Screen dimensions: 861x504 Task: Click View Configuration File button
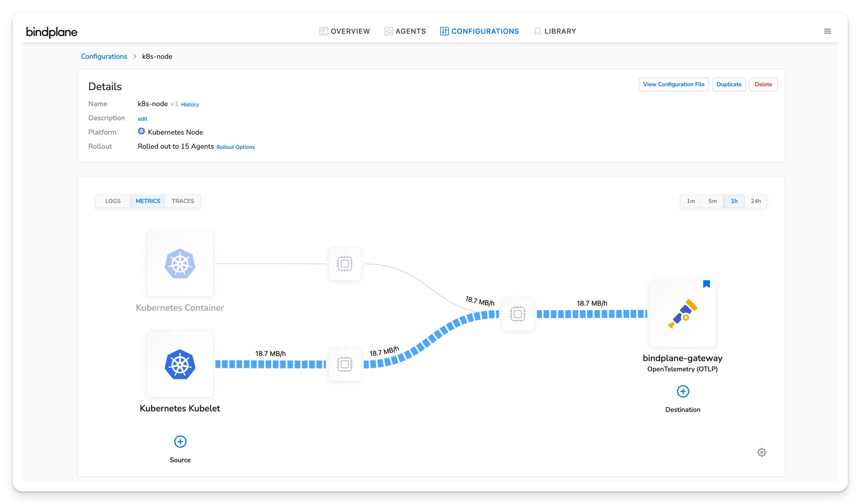click(x=674, y=84)
